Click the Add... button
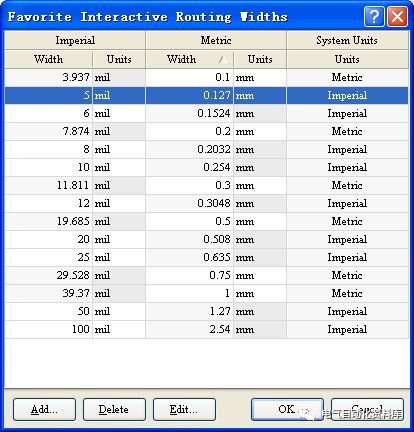The width and height of the screenshot is (414, 432). tap(44, 409)
